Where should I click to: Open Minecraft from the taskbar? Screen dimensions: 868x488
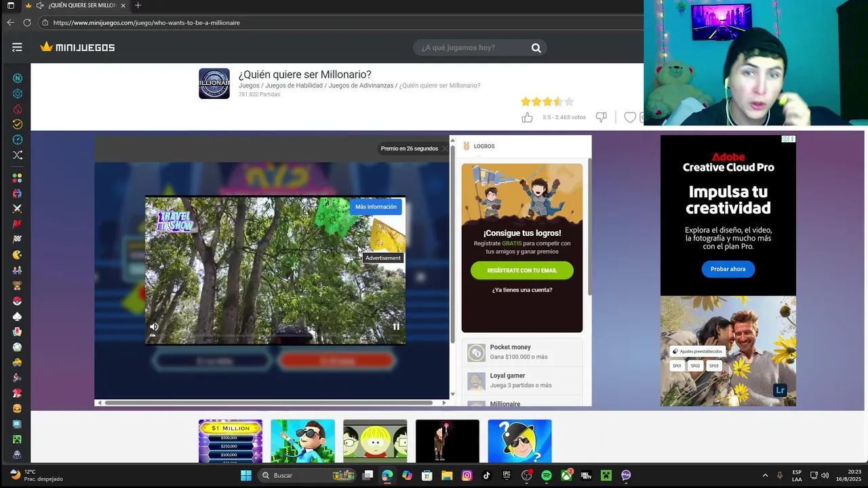click(606, 475)
